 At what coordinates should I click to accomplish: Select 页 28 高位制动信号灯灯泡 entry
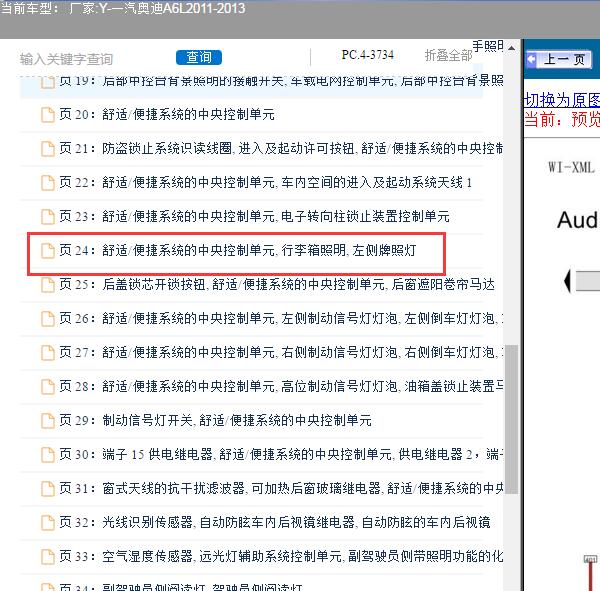281,386
